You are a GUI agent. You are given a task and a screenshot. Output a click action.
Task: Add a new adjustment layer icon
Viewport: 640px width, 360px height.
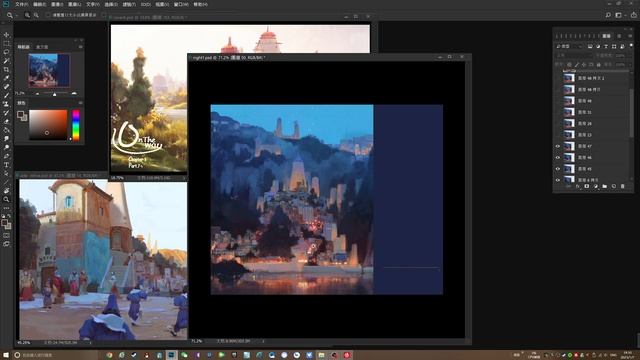[x=596, y=186]
